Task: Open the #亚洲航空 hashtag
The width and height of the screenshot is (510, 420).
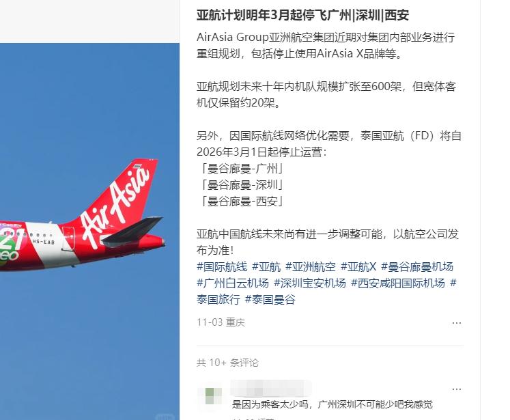Action: [x=310, y=267]
